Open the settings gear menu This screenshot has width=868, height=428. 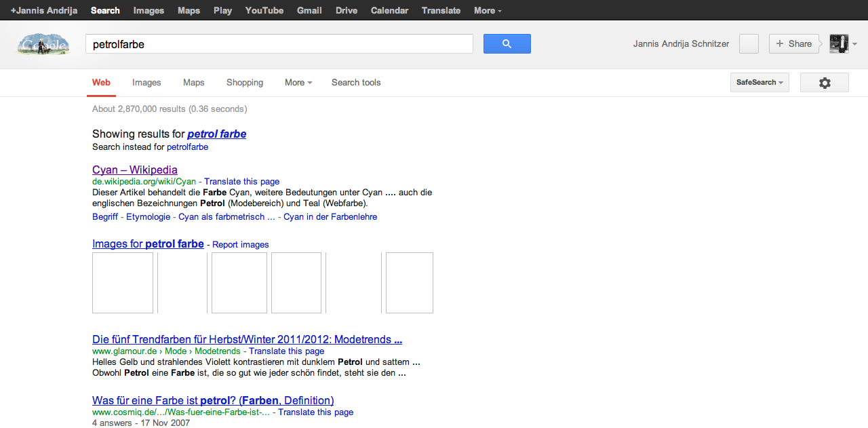tap(825, 83)
